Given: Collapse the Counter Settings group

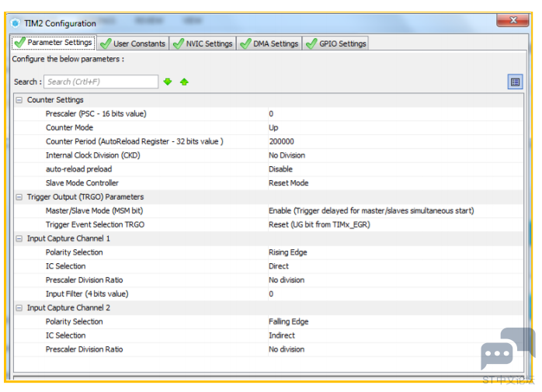Looking at the screenshot, I should 19,100.
